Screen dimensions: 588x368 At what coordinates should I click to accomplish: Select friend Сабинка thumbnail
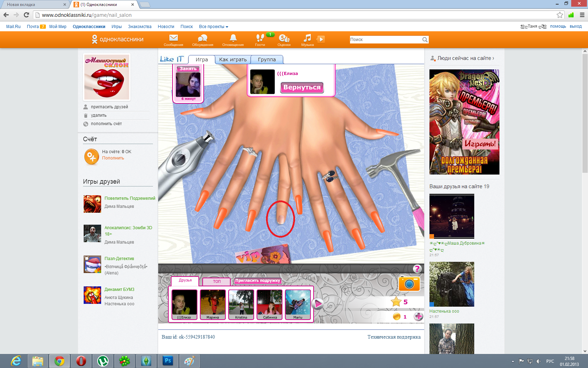tap(269, 305)
